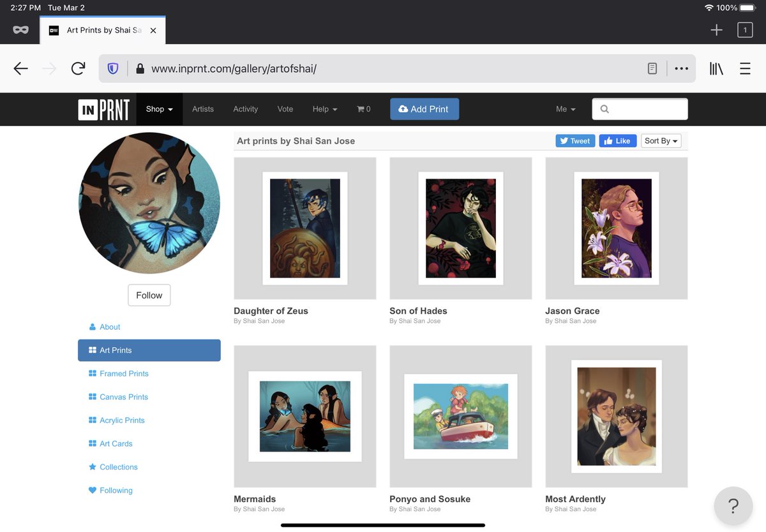
Task: Open the shopping cart showing 0
Action: click(364, 109)
